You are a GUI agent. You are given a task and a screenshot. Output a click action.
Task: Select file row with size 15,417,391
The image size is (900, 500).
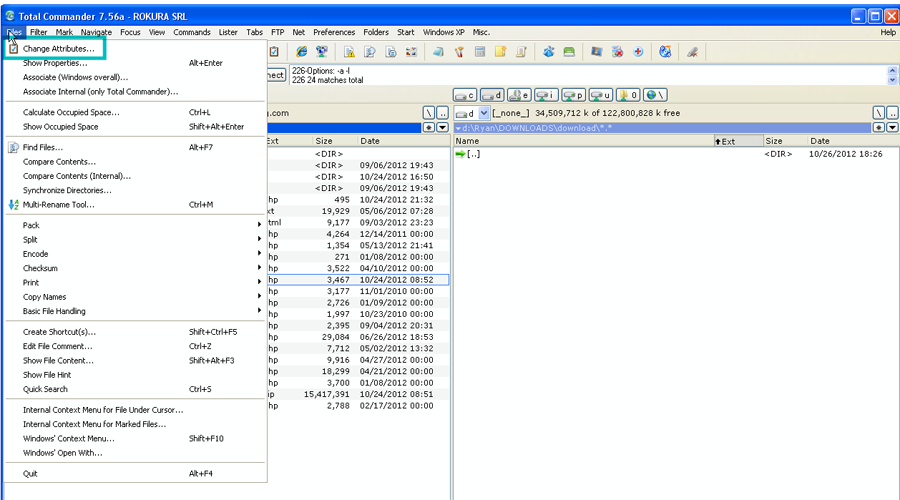[358, 394]
